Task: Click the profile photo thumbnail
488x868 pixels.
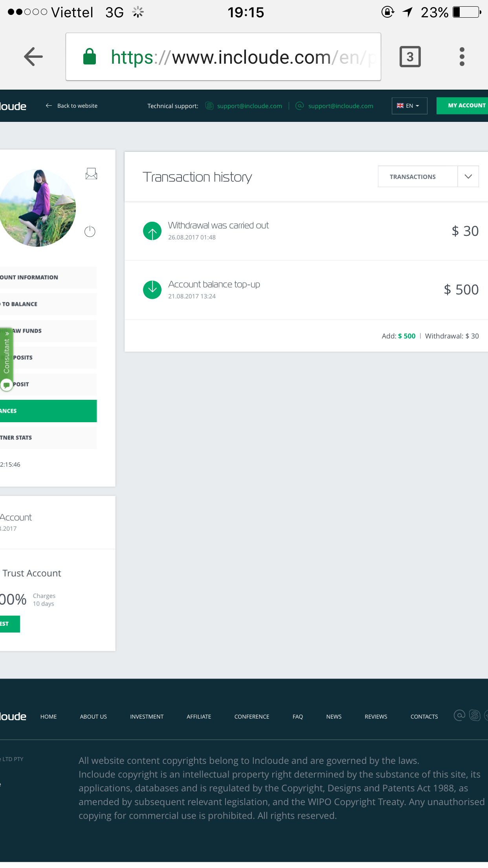Action: 37,208
